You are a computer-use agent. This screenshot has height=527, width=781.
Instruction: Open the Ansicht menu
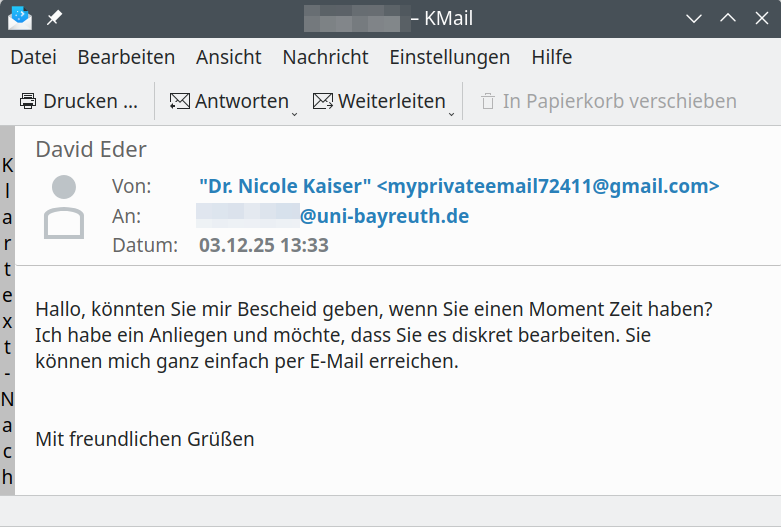tap(228, 57)
